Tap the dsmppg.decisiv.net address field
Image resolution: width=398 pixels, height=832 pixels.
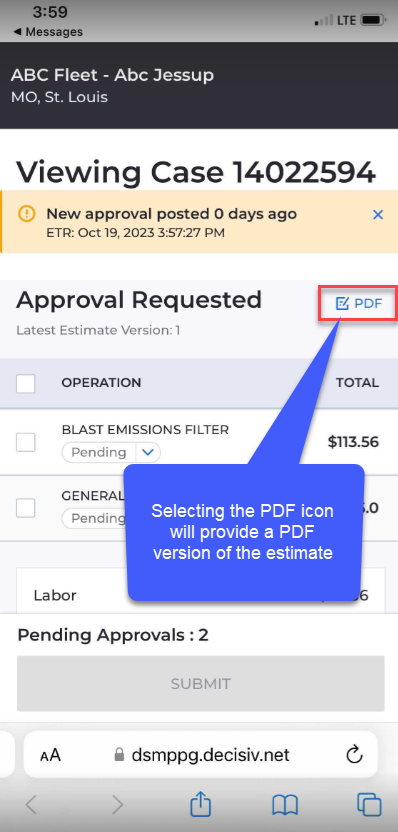[x=201, y=755]
